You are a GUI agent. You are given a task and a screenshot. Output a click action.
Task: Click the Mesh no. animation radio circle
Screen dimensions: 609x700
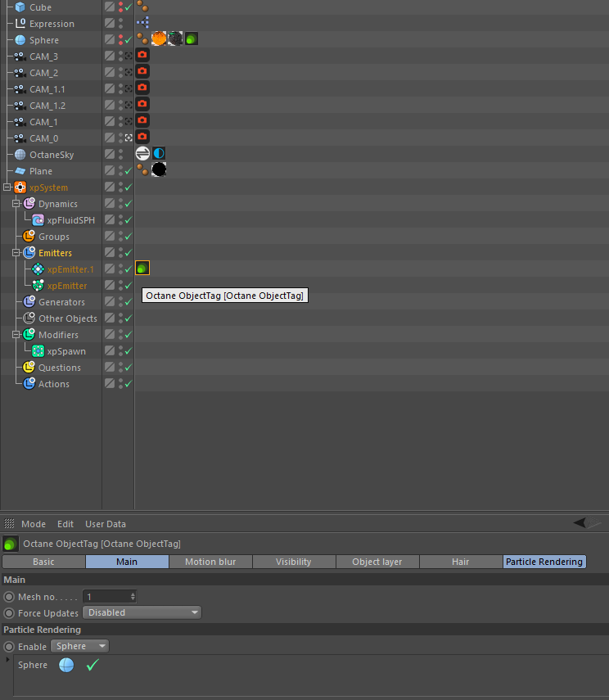(9, 597)
